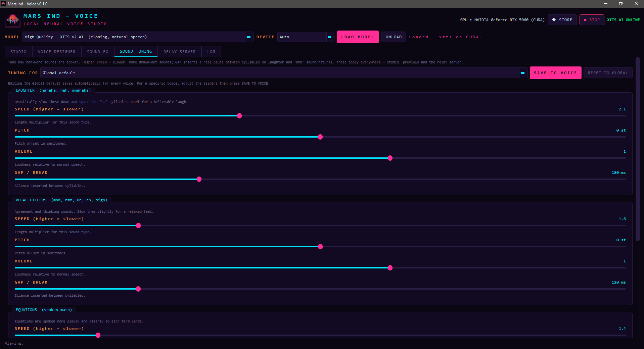This screenshot has height=349, width=644.
Task: Click the 'Loaded – xtts on CUDA.' status message
Action: (x=445, y=37)
